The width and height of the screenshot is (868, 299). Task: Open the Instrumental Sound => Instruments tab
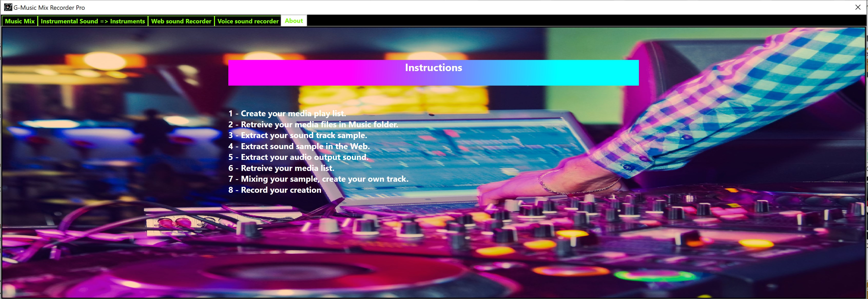93,21
